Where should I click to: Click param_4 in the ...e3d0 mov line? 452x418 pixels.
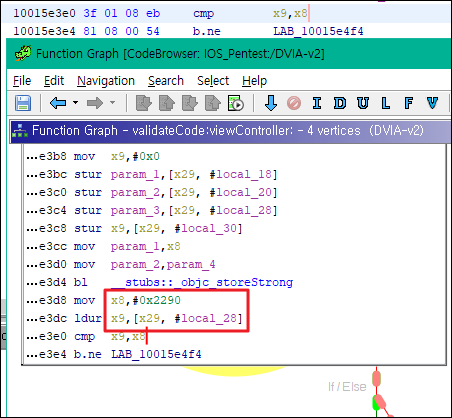coord(191,264)
